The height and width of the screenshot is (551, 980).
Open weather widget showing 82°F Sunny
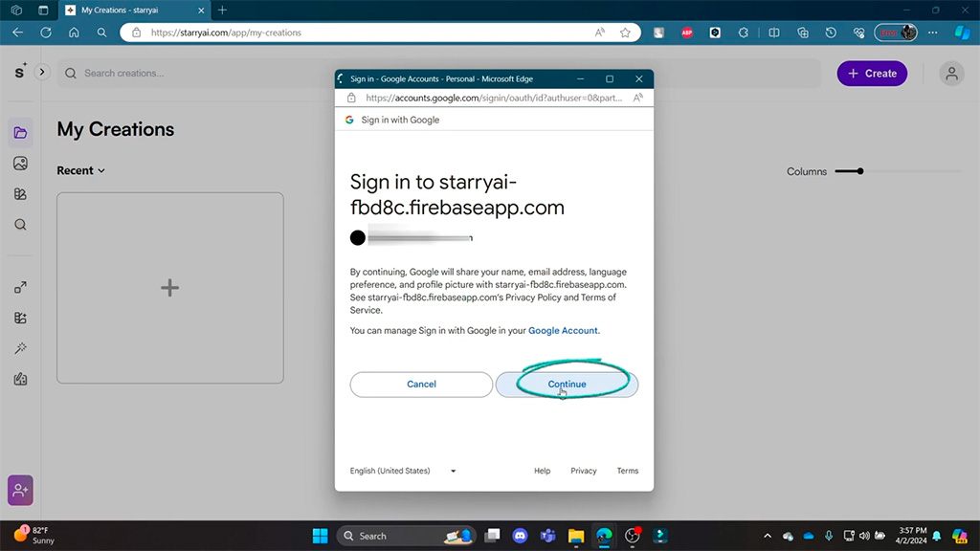click(34, 536)
